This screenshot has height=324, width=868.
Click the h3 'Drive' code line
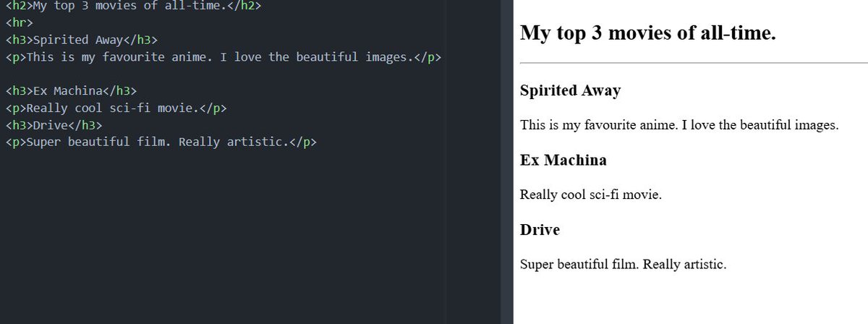click(x=54, y=124)
